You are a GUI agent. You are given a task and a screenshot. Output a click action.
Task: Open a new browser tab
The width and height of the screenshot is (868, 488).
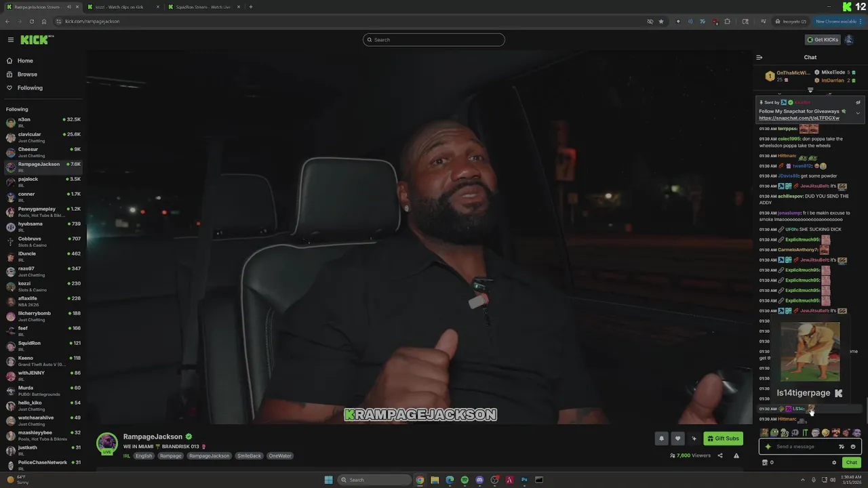(x=251, y=7)
